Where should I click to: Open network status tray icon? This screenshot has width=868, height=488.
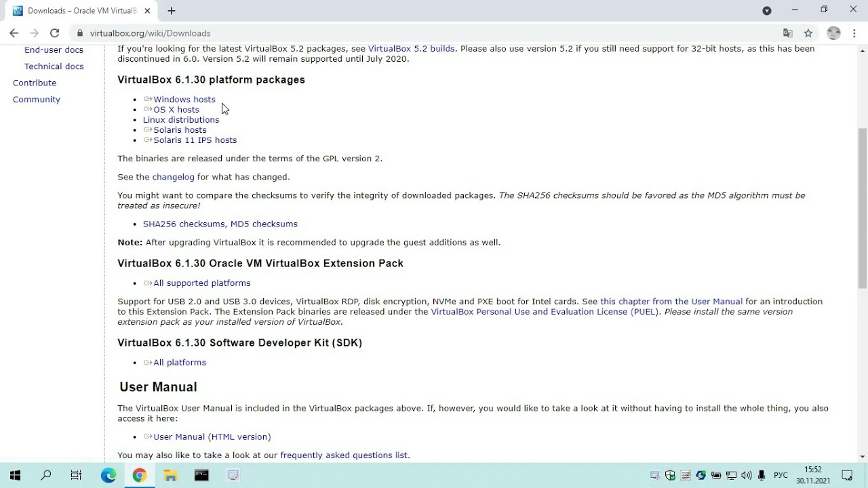click(x=732, y=475)
